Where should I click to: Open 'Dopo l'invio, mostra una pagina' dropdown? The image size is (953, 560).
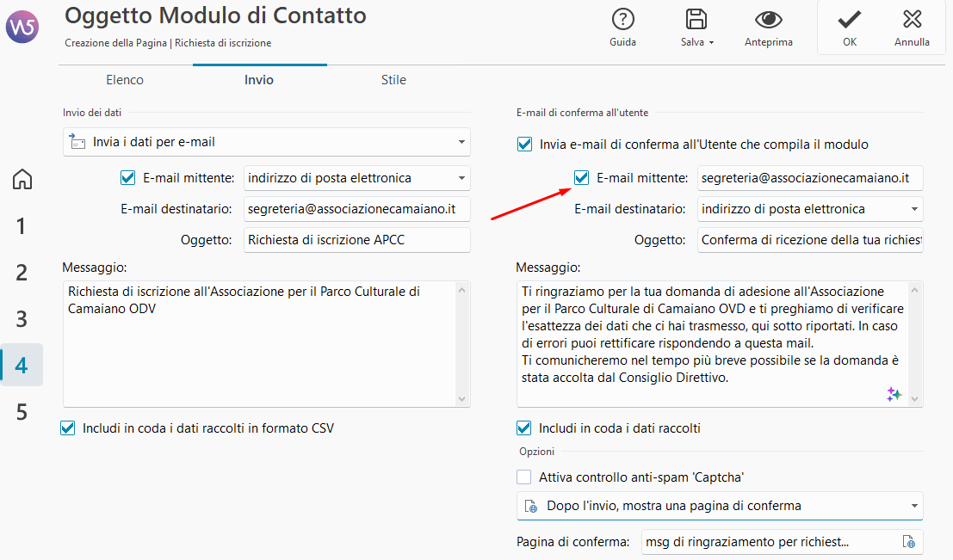(x=721, y=506)
